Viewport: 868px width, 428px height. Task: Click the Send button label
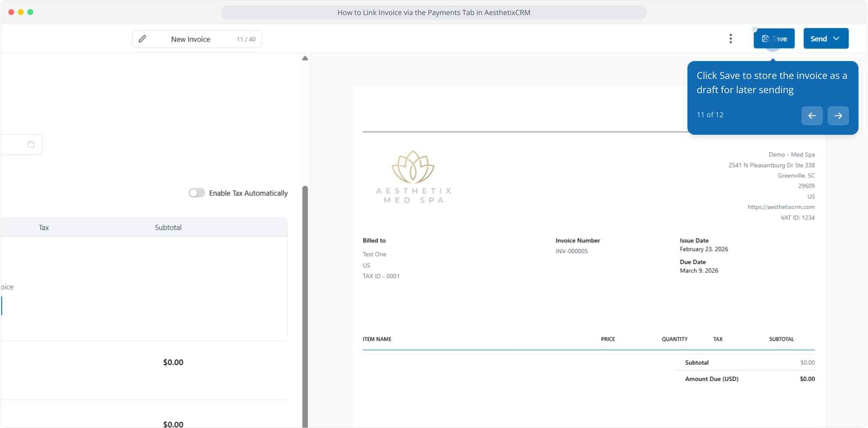(818, 38)
